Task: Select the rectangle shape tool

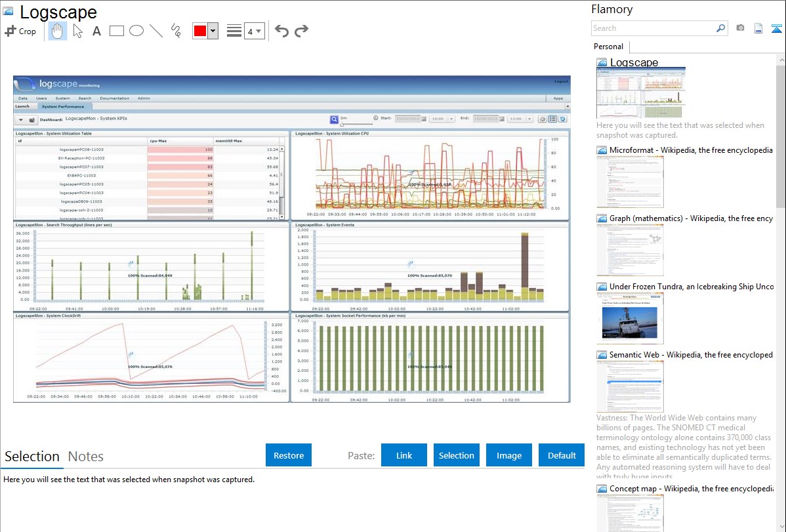Action: 116,31
